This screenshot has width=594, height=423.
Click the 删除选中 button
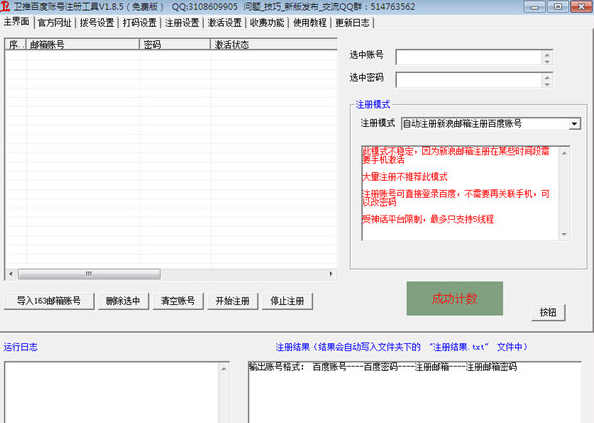[x=123, y=301]
